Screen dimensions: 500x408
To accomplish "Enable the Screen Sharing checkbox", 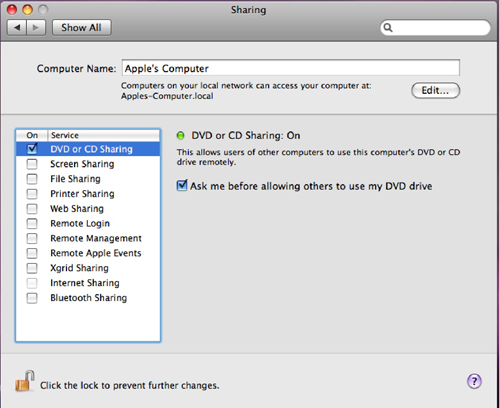I will click(32, 164).
